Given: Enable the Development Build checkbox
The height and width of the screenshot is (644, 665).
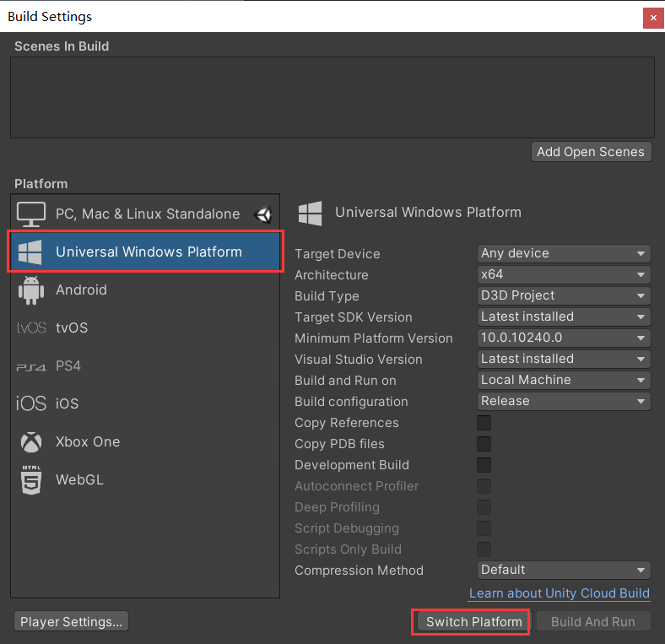Looking at the screenshot, I should pyautogui.click(x=484, y=465).
